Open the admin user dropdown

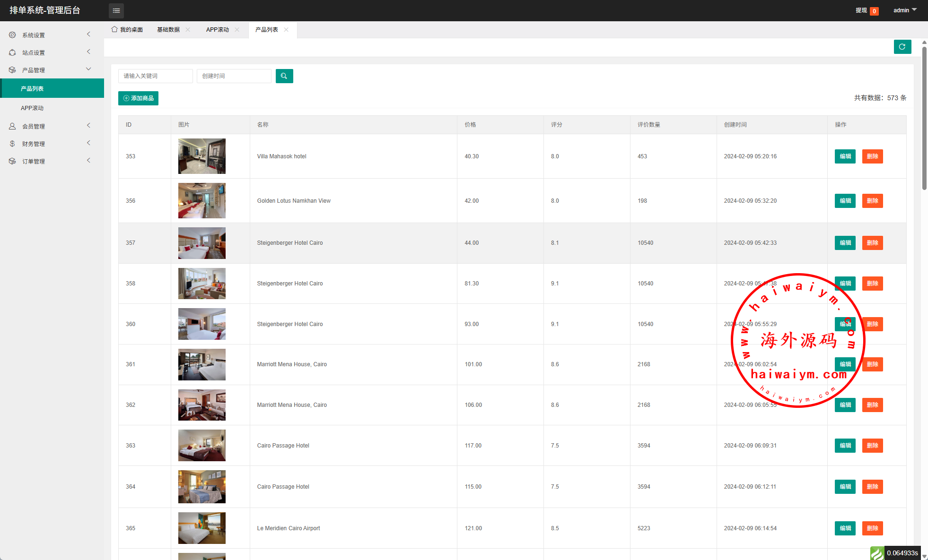(904, 10)
